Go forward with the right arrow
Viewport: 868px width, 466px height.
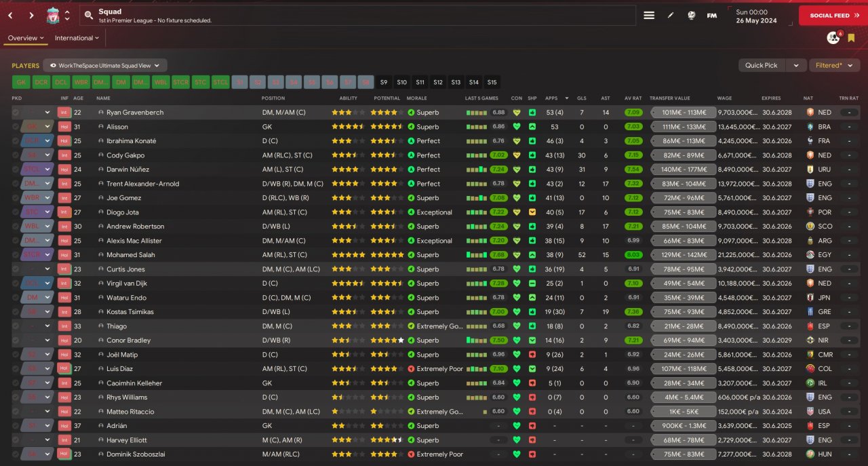(31, 15)
